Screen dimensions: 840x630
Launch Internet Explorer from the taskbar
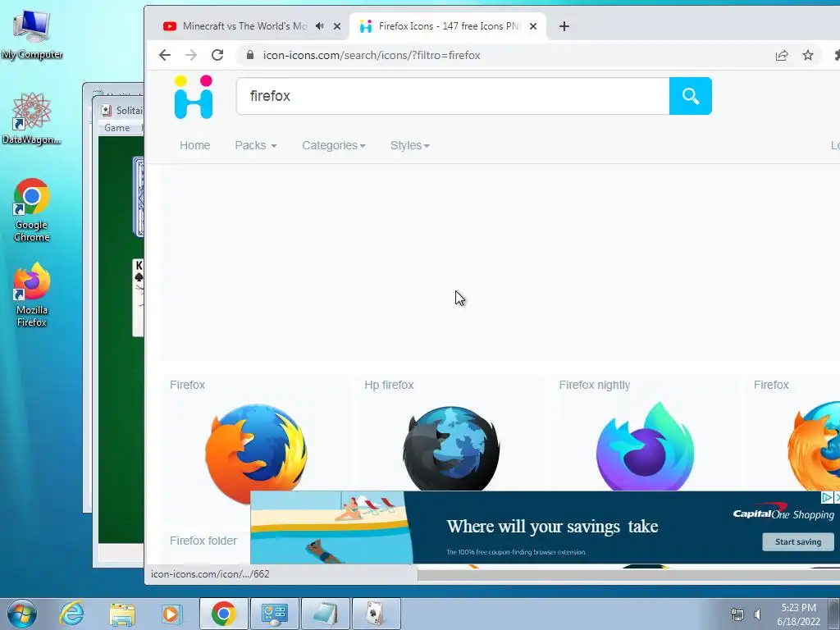(x=72, y=614)
